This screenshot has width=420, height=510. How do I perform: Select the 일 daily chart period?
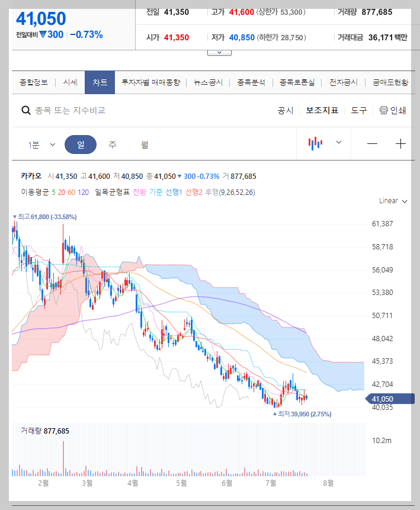[x=80, y=144]
